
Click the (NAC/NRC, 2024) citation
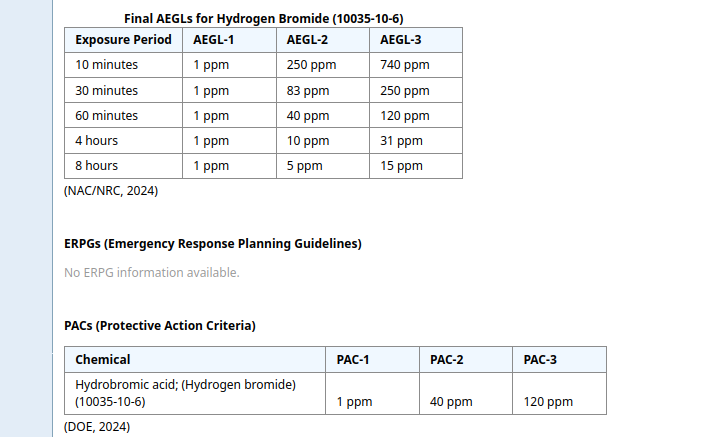[x=111, y=190]
